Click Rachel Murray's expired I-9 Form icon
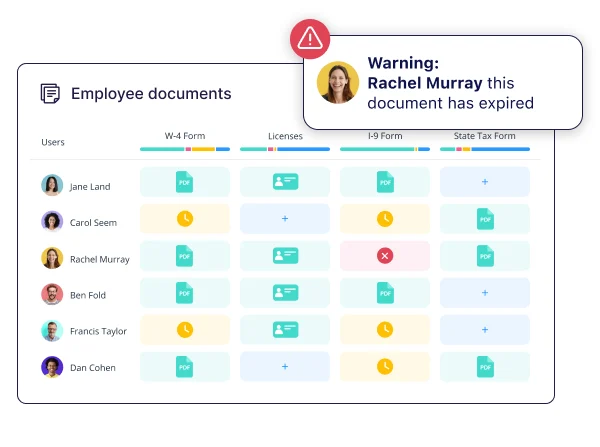The image size is (600, 447). [x=385, y=256]
